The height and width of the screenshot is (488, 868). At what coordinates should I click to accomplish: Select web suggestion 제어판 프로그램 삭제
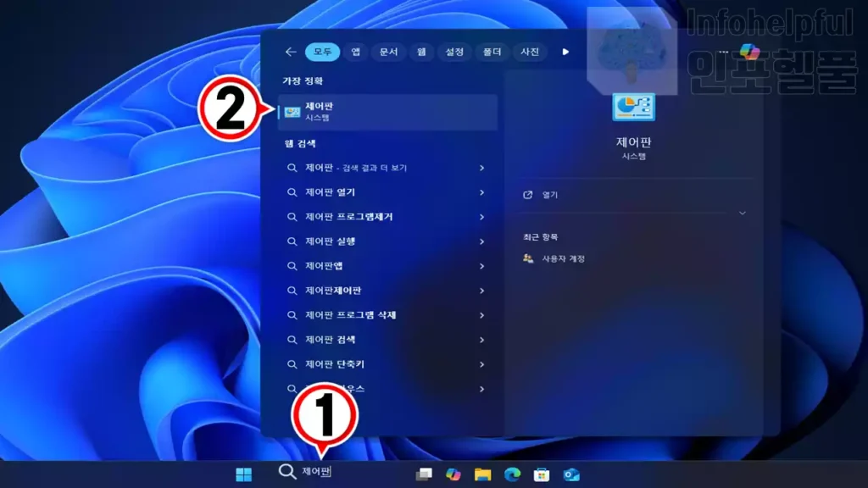(387, 315)
